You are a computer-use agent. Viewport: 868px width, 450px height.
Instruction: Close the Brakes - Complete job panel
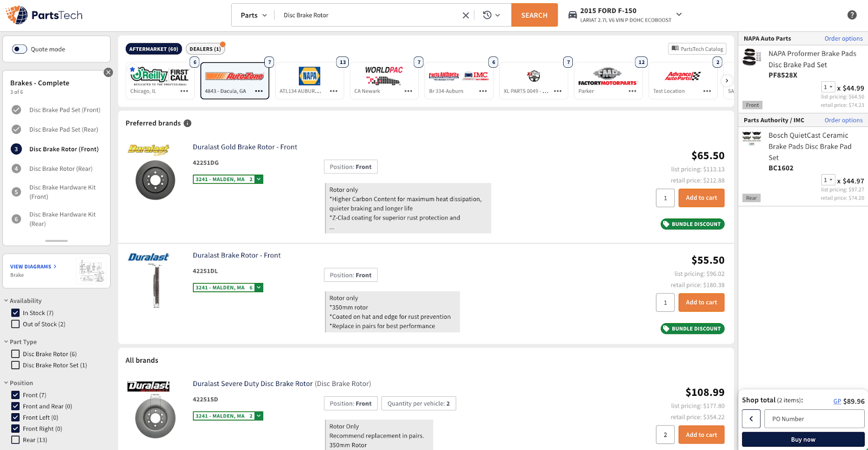[x=108, y=72]
